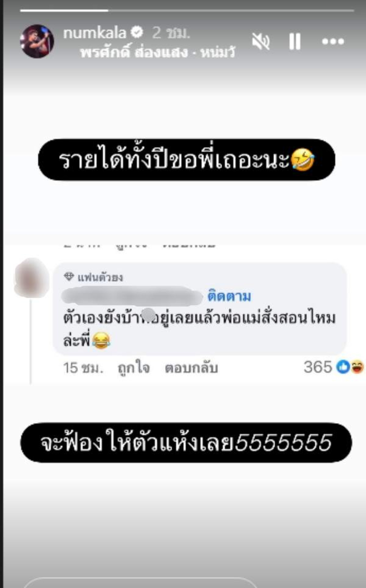Open the three-dot more options menu
Screen dimensions: 366x588
tap(333, 42)
